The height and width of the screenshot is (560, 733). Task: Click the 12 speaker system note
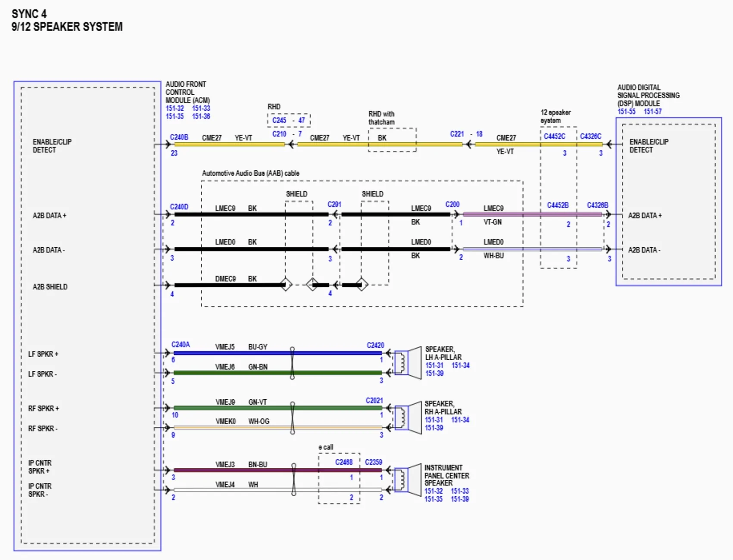(555, 116)
